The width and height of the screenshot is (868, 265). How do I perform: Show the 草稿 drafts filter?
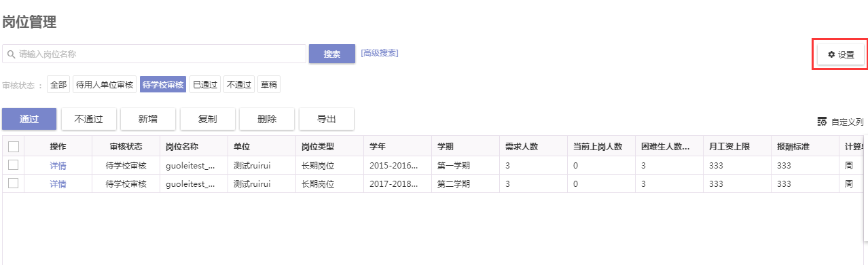point(269,84)
